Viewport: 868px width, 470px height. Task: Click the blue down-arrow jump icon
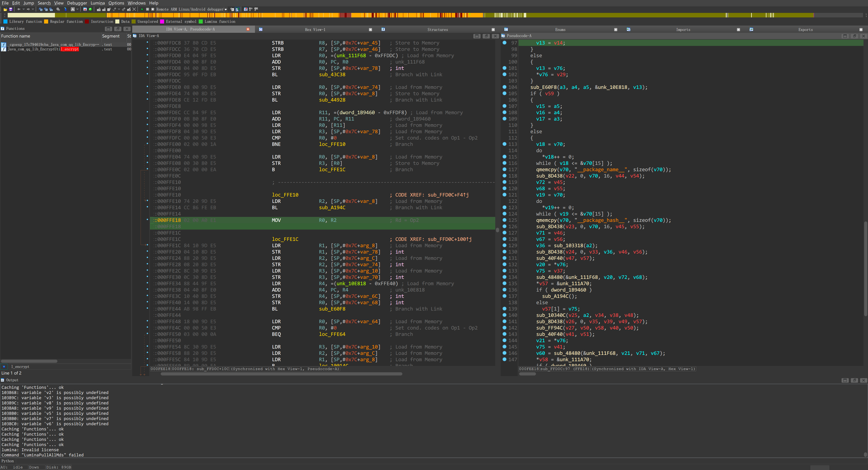click(x=65, y=9)
